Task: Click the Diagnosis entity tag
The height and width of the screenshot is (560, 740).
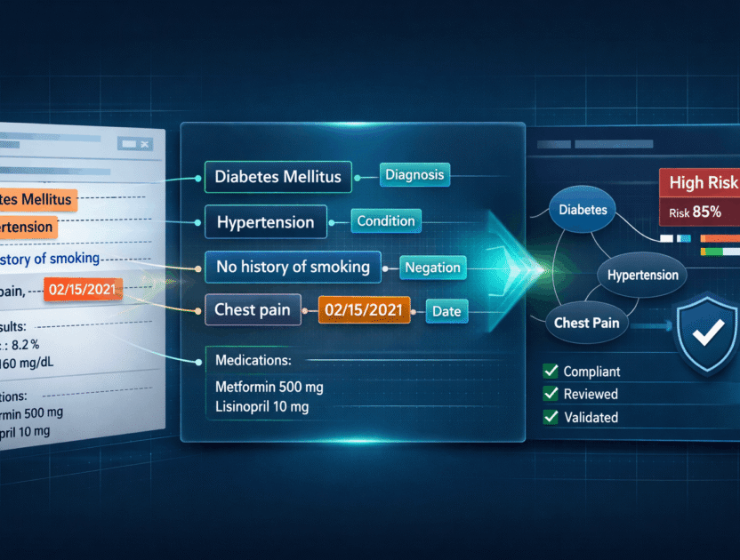Action: [414, 175]
